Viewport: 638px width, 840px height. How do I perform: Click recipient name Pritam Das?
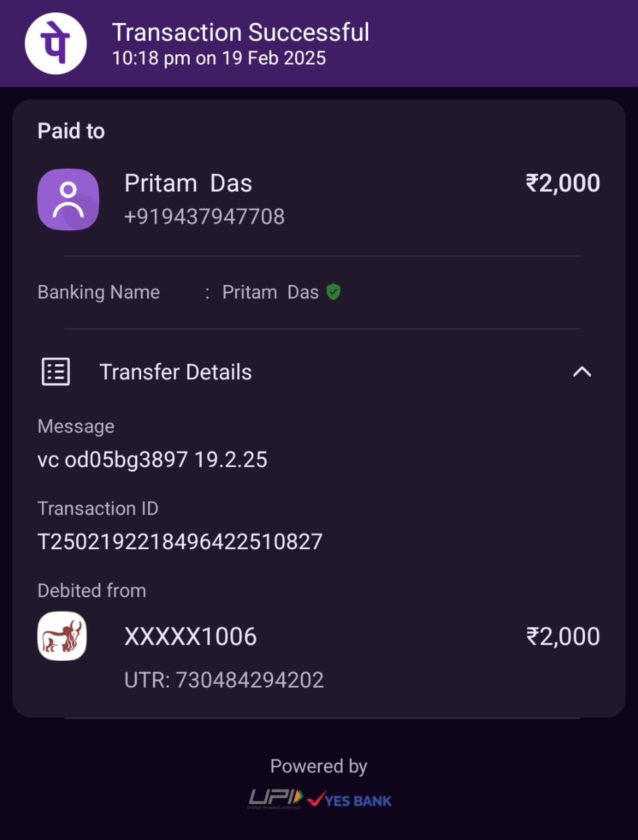[x=188, y=184]
